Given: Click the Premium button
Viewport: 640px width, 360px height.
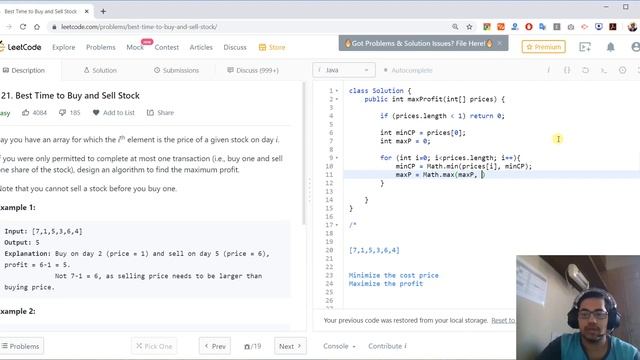Looking at the screenshot, I should pos(543,47).
